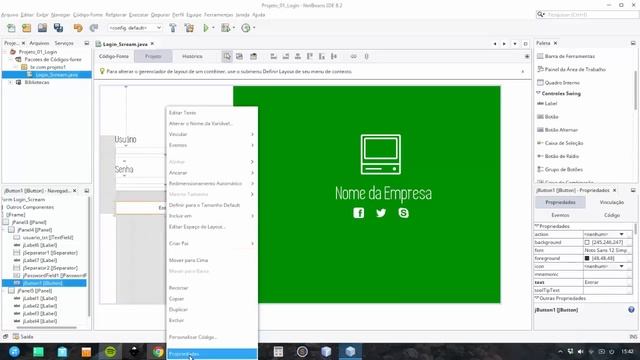Switch to the Serviços tab
640x360 pixels.
64,43
